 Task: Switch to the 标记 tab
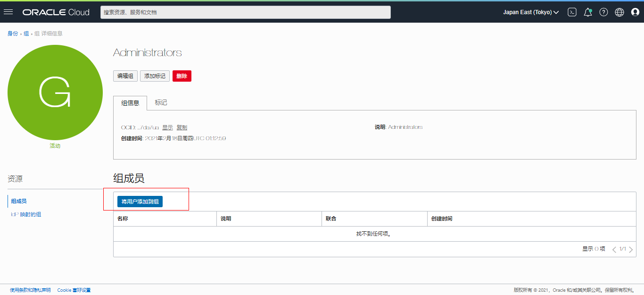click(x=161, y=103)
